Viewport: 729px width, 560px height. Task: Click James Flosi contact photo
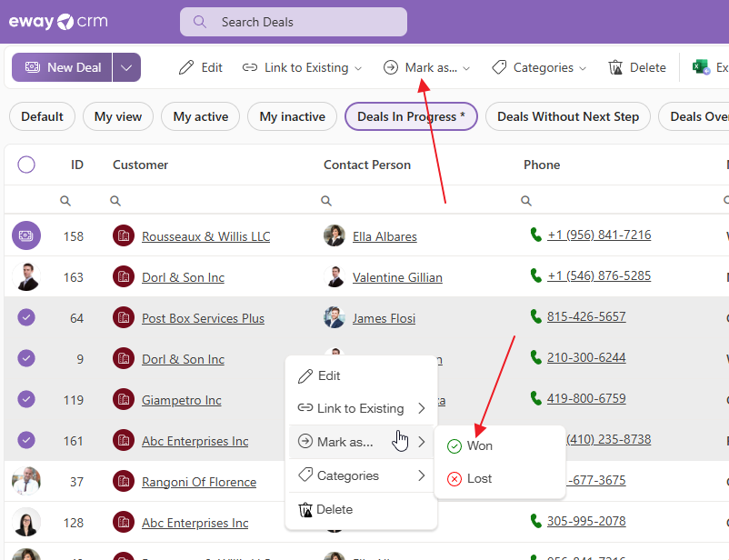point(335,317)
